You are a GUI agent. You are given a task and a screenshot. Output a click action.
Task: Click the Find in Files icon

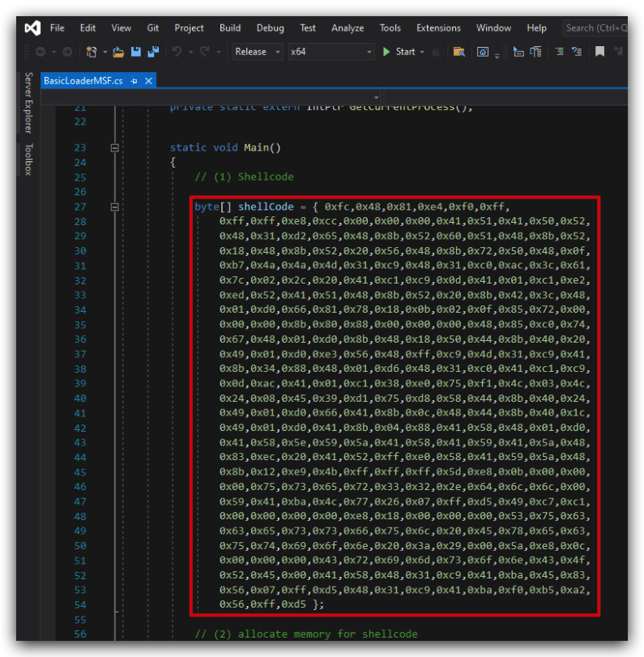pyautogui.click(x=458, y=52)
